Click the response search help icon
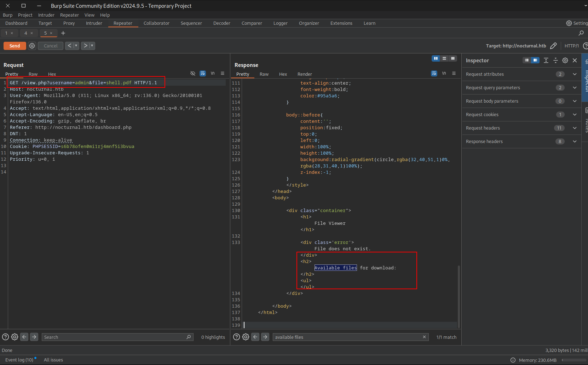The width and height of the screenshot is (588, 365). pos(236,337)
